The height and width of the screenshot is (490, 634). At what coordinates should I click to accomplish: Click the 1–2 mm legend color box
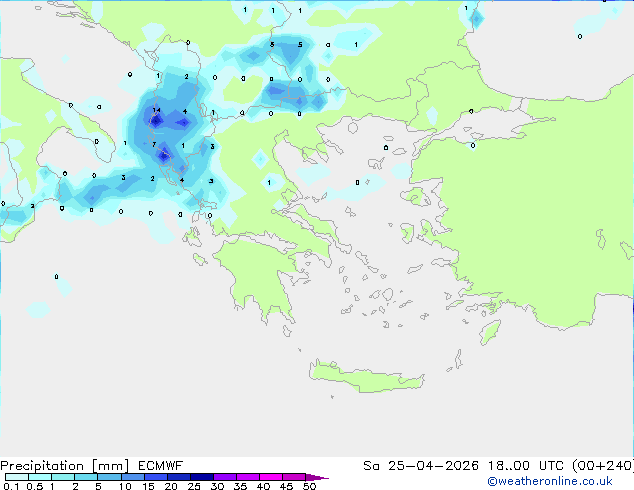(x=63, y=477)
